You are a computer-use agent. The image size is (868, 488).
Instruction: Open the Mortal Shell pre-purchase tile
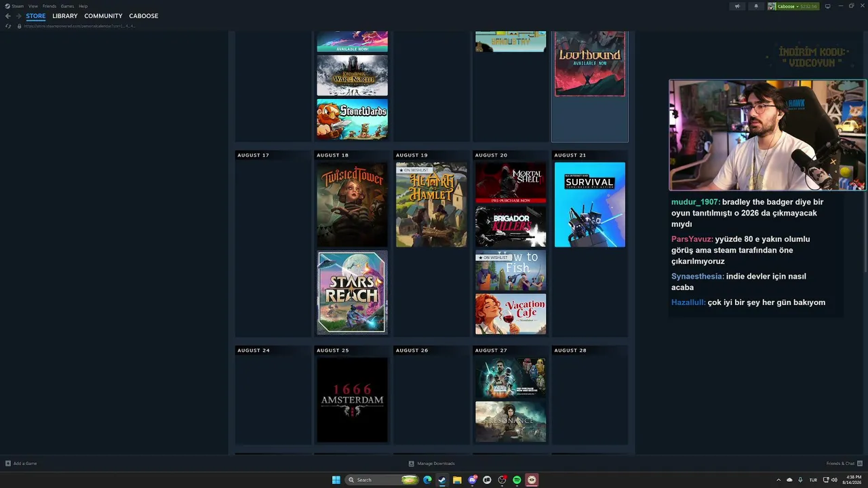511,183
